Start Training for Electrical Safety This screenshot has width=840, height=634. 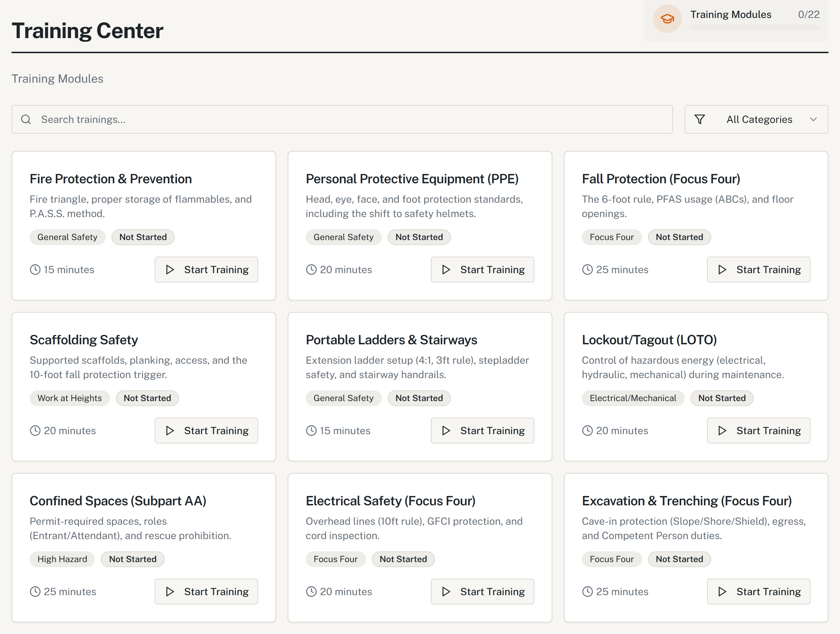[482, 592]
